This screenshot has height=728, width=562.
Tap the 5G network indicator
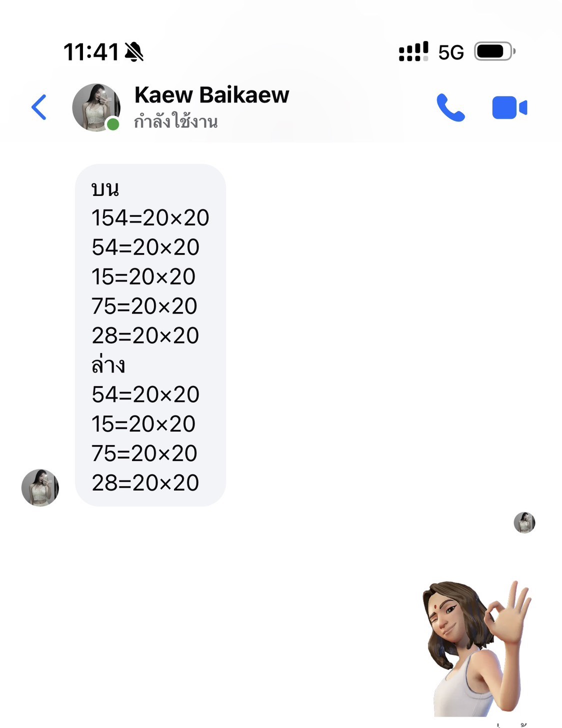(451, 52)
